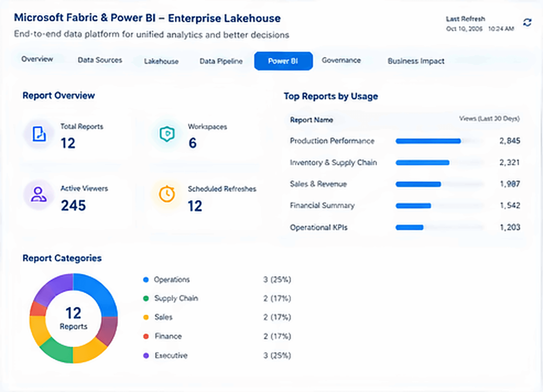Click the Last Refresh date text

pyautogui.click(x=480, y=29)
